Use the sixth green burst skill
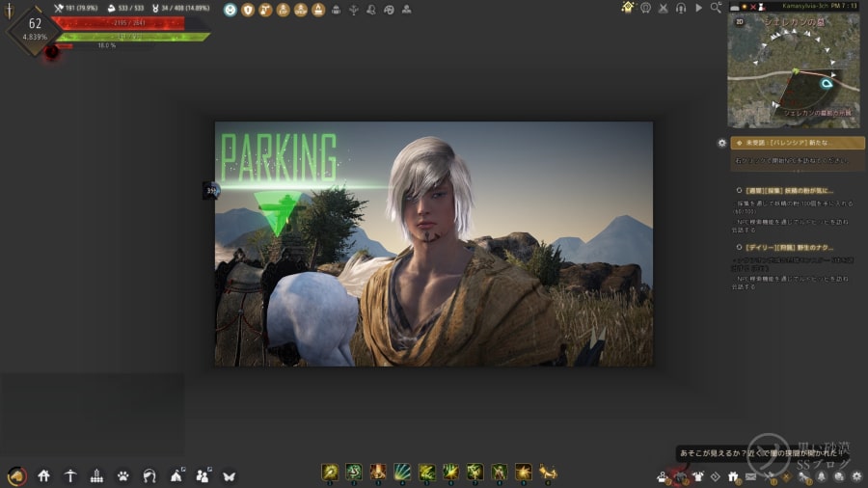The width and height of the screenshot is (868, 488). [450, 472]
